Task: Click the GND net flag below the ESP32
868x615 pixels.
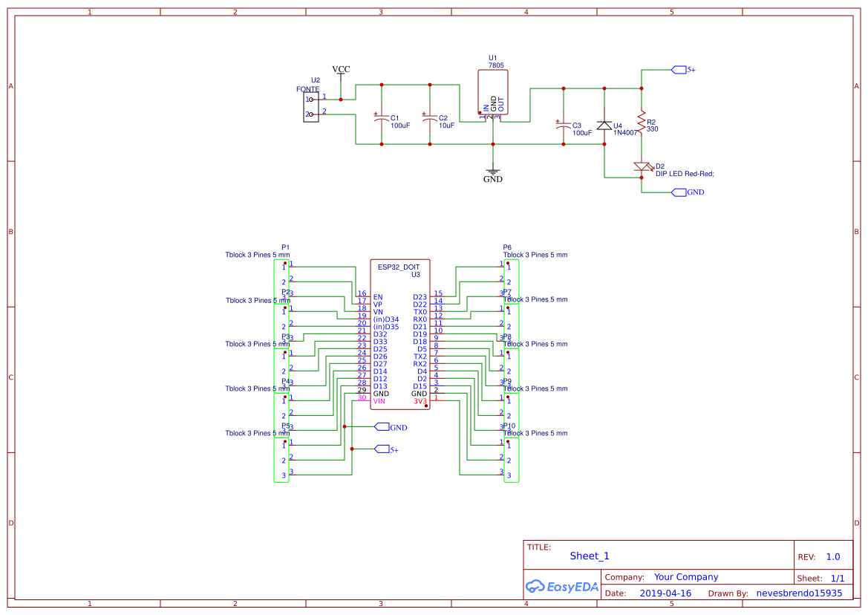Action: (391, 427)
